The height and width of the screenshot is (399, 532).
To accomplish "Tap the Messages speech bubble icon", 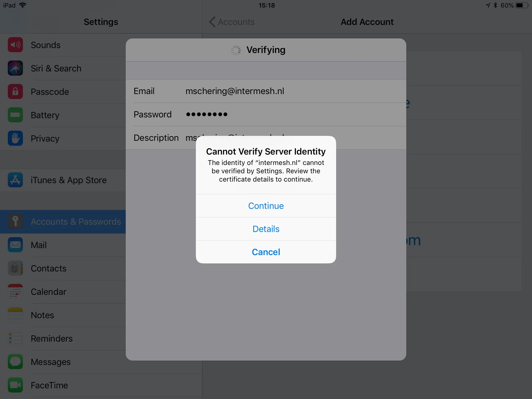I will (15, 362).
